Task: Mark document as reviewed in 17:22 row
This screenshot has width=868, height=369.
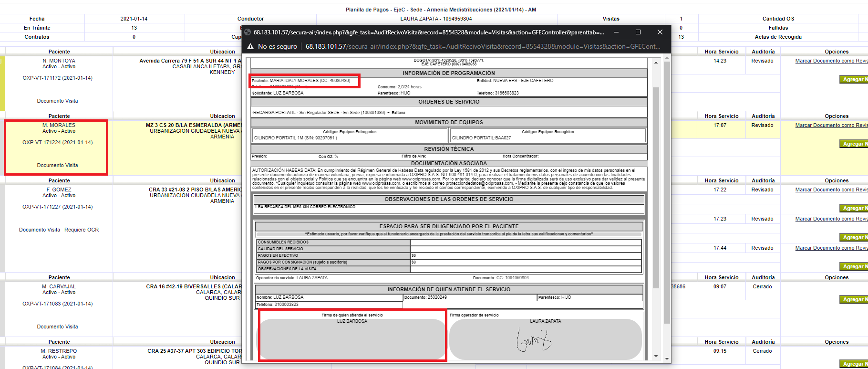Action: tap(831, 190)
